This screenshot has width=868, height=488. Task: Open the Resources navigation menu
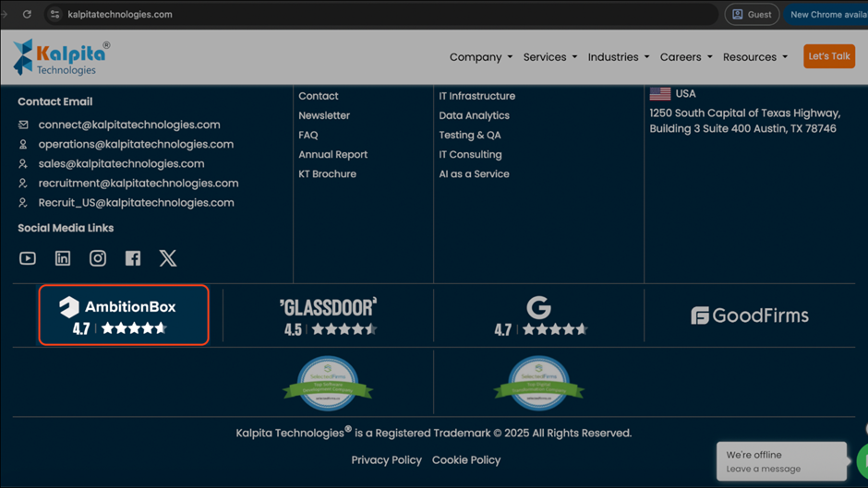pos(754,57)
